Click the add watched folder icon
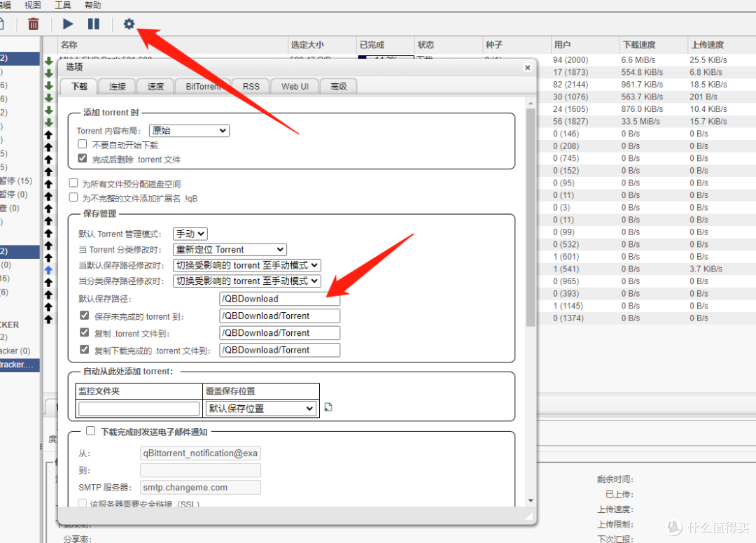Image resolution: width=756 pixels, height=543 pixels. tap(328, 406)
